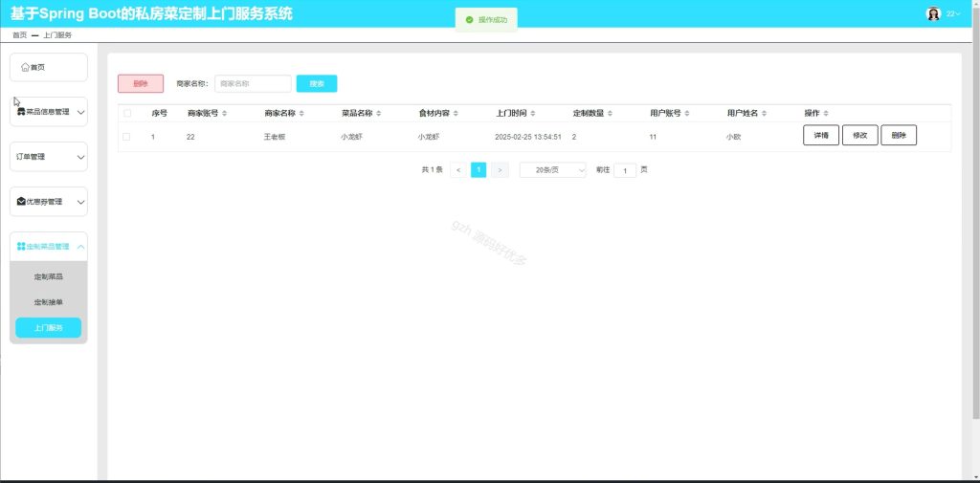Screen dimensions: 980x483
Task: Click the 首页 breadcrumb link
Action: pyautogui.click(x=19, y=35)
